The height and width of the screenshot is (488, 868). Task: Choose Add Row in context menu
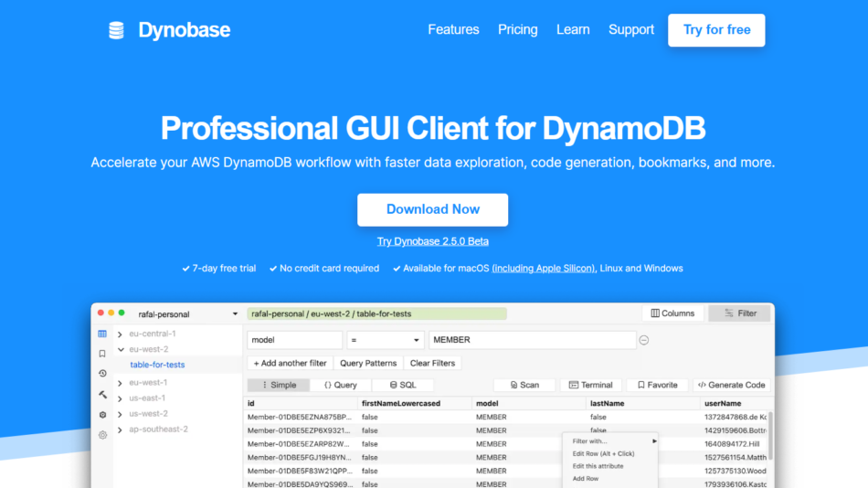pos(585,479)
